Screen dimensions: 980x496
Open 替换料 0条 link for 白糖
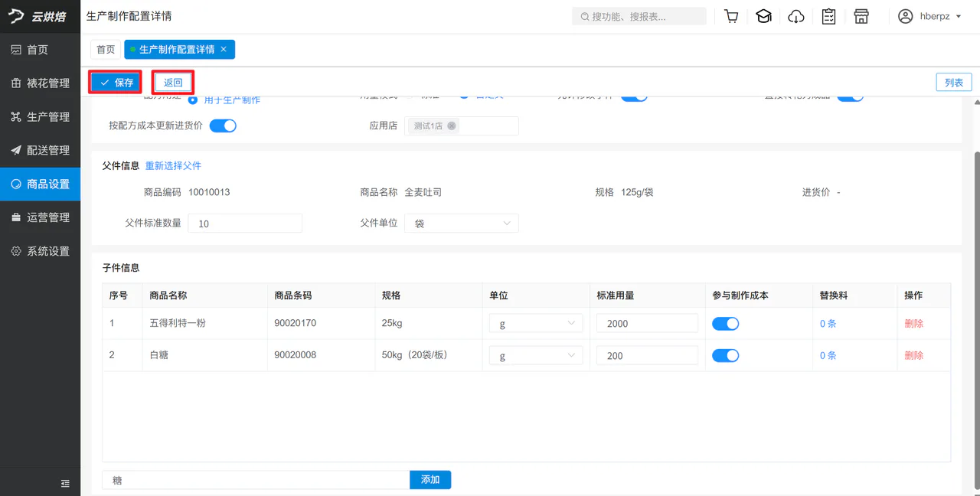click(x=828, y=355)
